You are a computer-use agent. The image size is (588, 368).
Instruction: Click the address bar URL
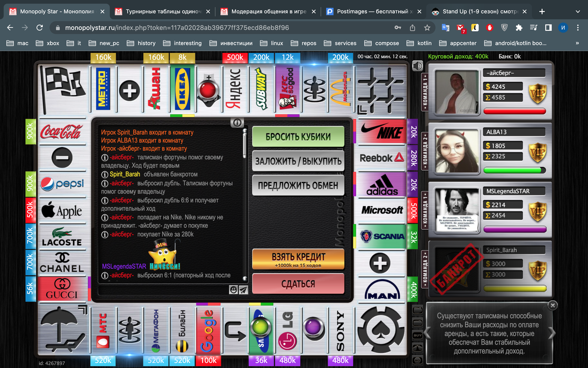point(177,28)
